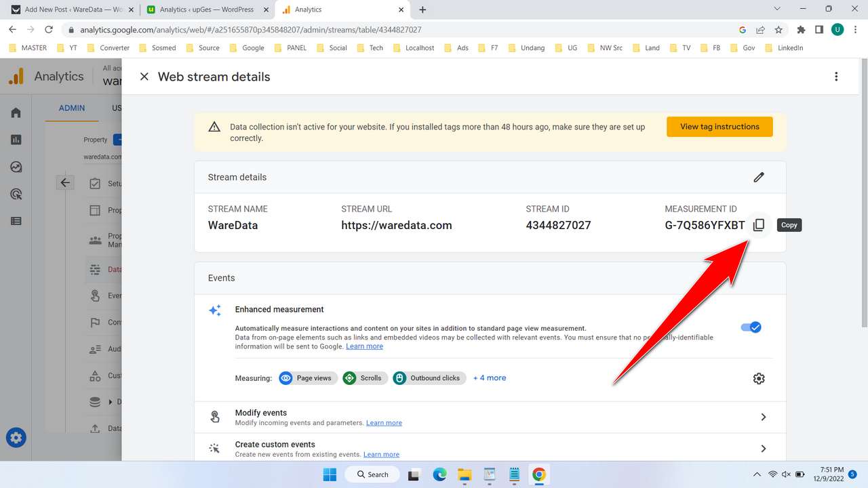Open Enhanced measurement settings via the gear icon
The width and height of the screenshot is (868, 488).
758,378
